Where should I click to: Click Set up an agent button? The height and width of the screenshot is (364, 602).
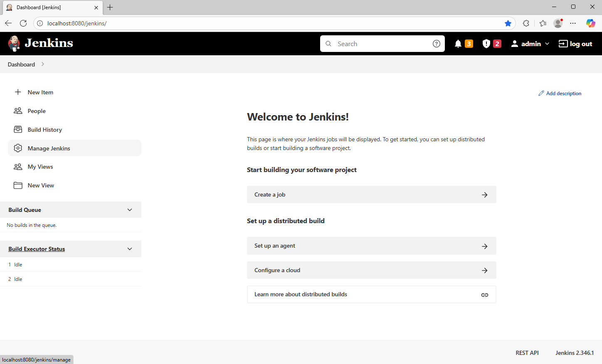pyautogui.click(x=372, y=246)
